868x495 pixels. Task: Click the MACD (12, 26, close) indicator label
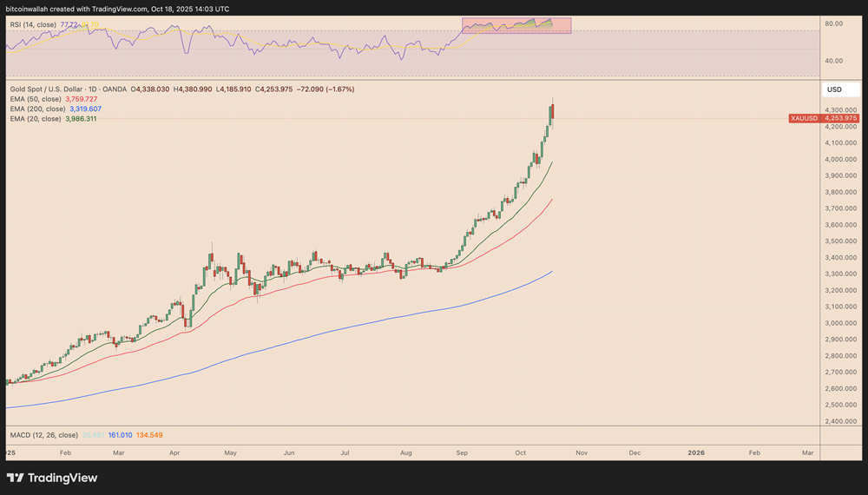click(x=43, y=434)
